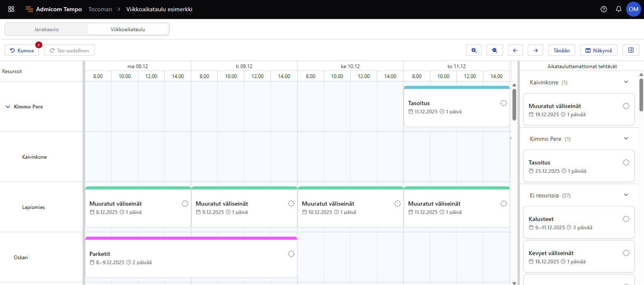Viewport: 644px width, 285px height.
Task: Toggle status circle on Parketit task
Action: click(291, 254)
